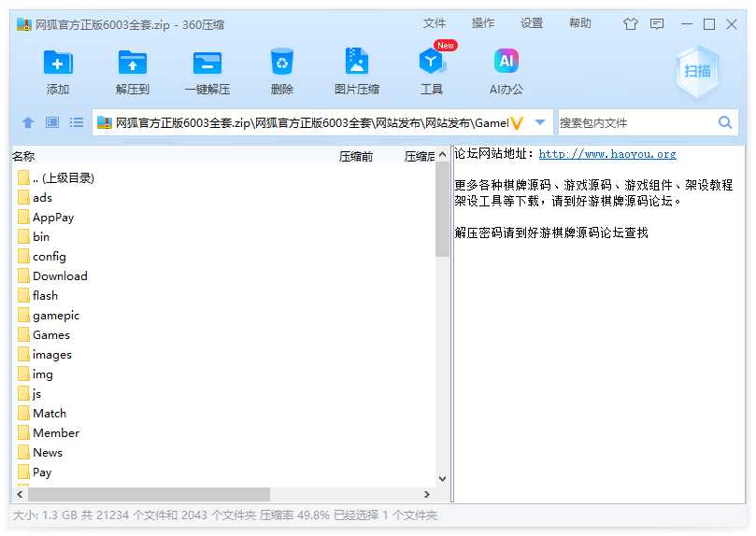Switch to icon view mode
This screenshot has width=756, height=536.
point(52,122)
